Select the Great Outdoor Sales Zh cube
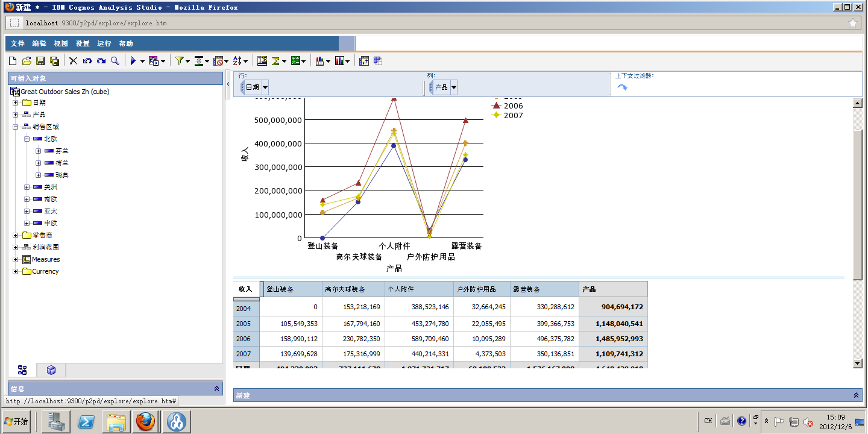The image size is (868, 434). point(65,92)
